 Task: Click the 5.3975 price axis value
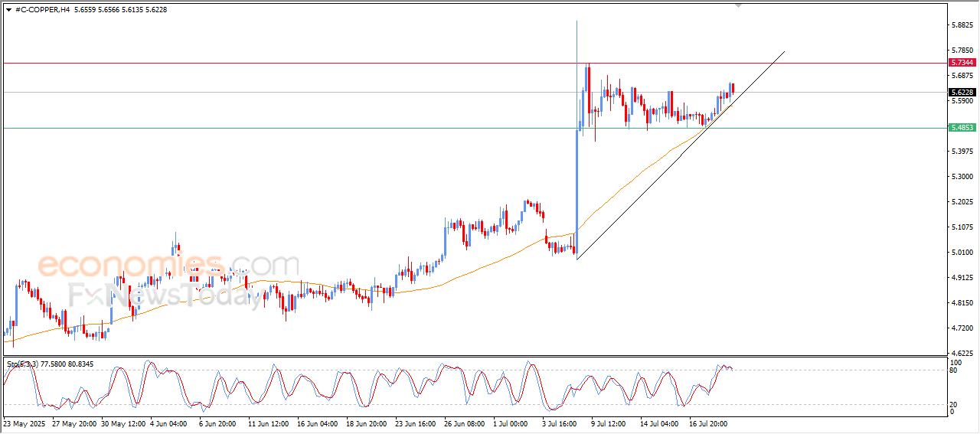[x=962, y=152]
